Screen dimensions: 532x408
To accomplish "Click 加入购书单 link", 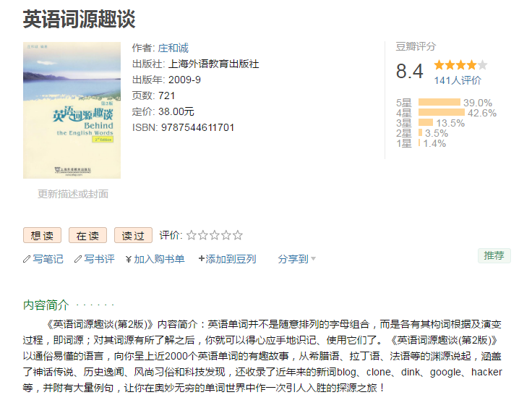I will click(x=159, y=259).
